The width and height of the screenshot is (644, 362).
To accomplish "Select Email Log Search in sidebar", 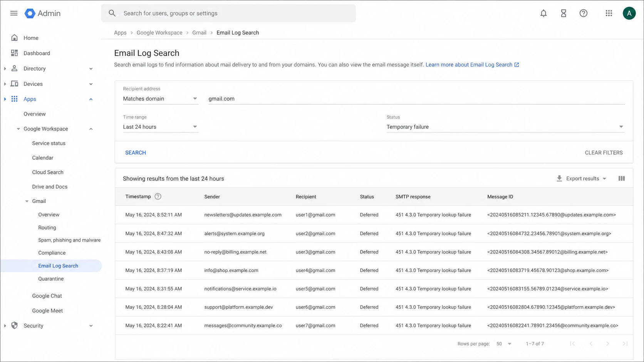I will click(51, 266).
